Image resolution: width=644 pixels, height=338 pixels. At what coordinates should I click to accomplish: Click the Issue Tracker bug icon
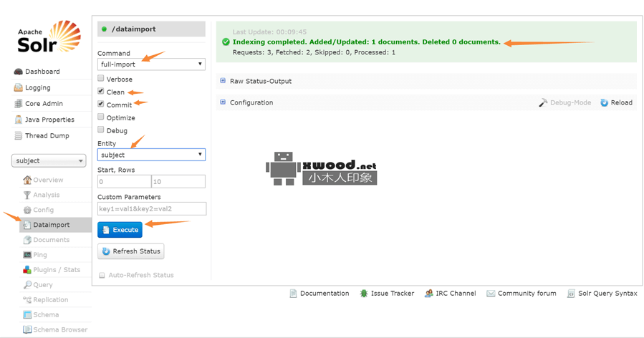[x=364, y=294]
